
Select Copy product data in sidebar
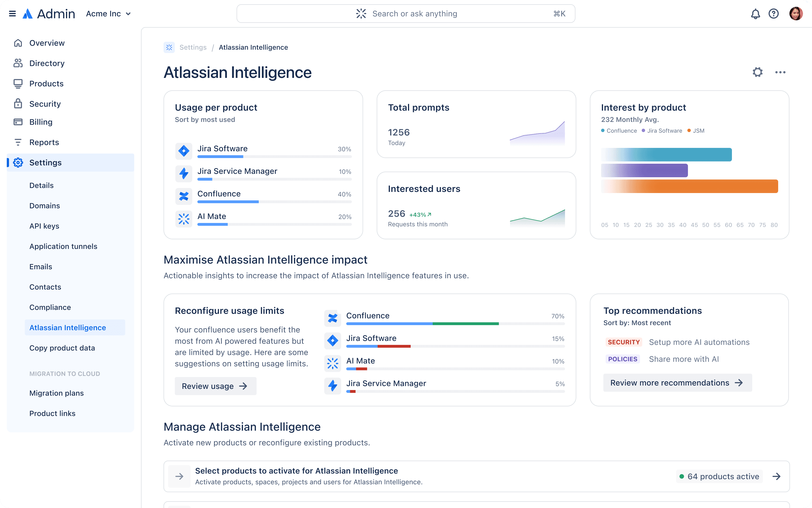point(62,348)
